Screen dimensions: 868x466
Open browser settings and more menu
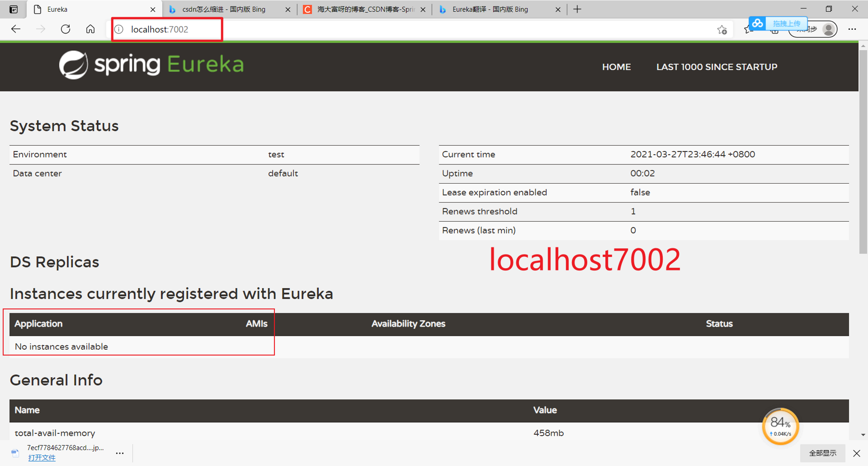(852, 29)
